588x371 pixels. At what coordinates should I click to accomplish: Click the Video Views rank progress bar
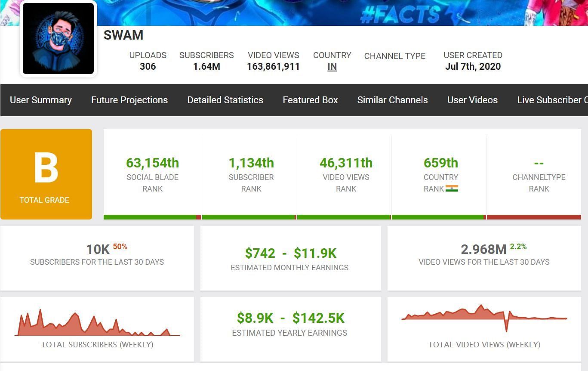(x=344, y=217)
